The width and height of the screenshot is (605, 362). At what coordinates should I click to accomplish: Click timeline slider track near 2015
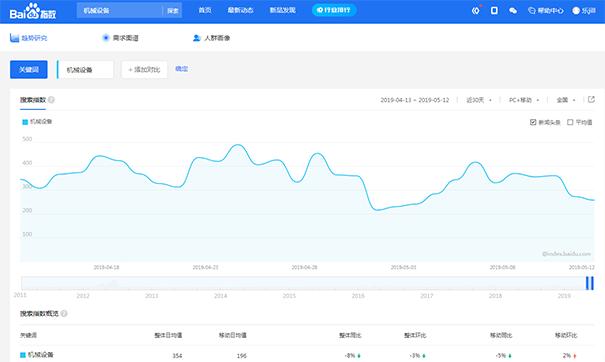pos(289,283)
